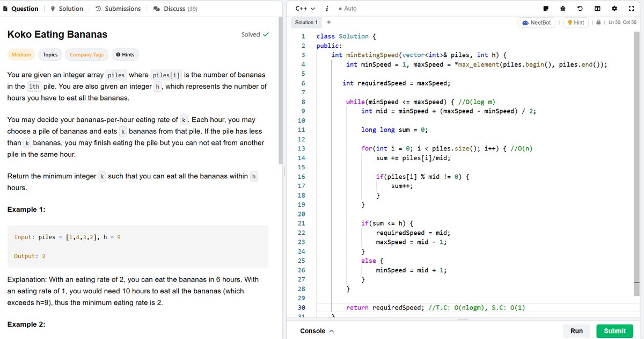Add a new solution tab with plus

pyautogui.click(x=328, y=22)
